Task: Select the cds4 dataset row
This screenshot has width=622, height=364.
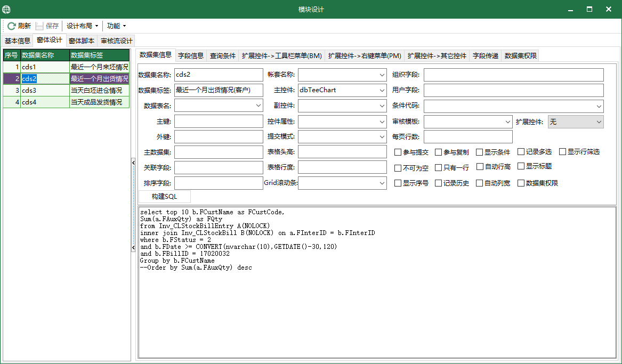Action: click(x=66, y=102)
